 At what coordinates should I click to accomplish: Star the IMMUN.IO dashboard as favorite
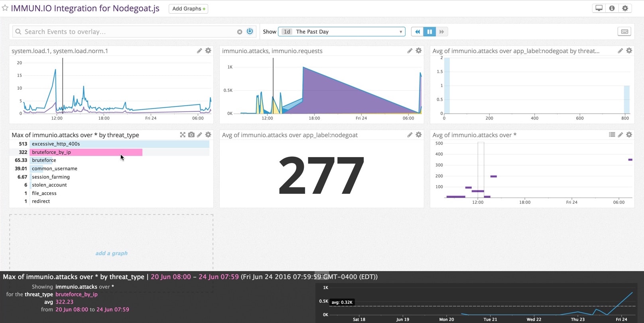click(5, 8)
